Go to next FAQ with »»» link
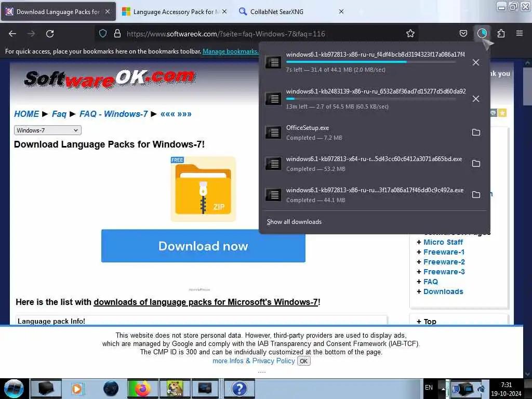532x399 pixels. 184,114
